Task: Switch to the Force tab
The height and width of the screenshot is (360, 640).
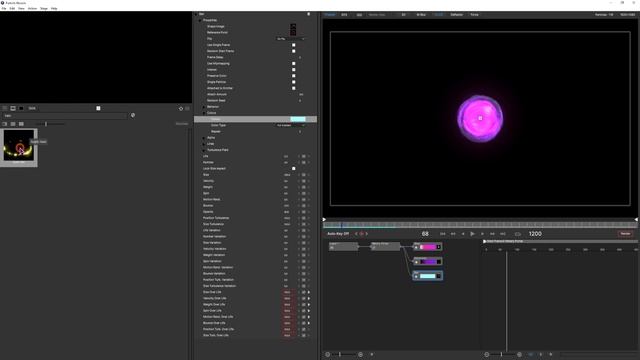Action: point(474,15)
